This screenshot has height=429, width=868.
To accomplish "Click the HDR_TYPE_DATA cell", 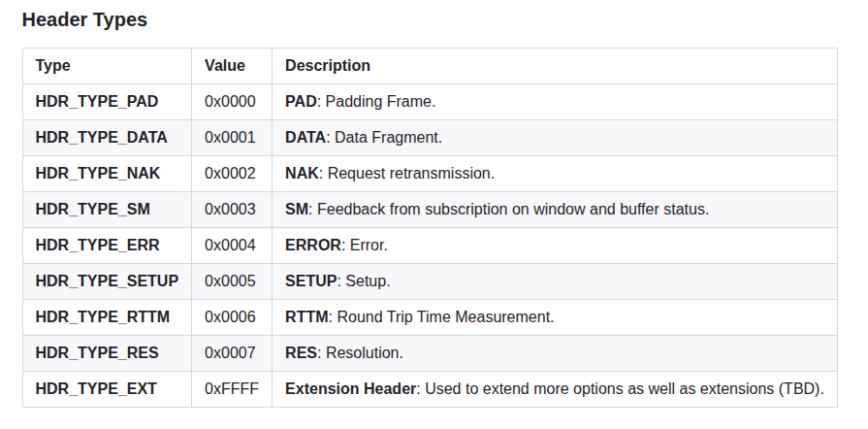I will pos(101,138).
